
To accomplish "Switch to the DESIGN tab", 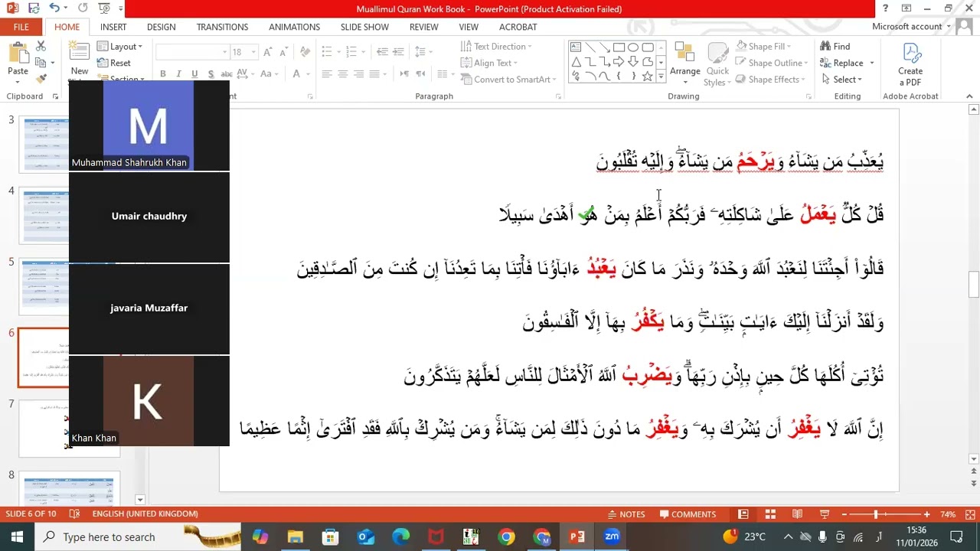I will click(x=161, y=27).
